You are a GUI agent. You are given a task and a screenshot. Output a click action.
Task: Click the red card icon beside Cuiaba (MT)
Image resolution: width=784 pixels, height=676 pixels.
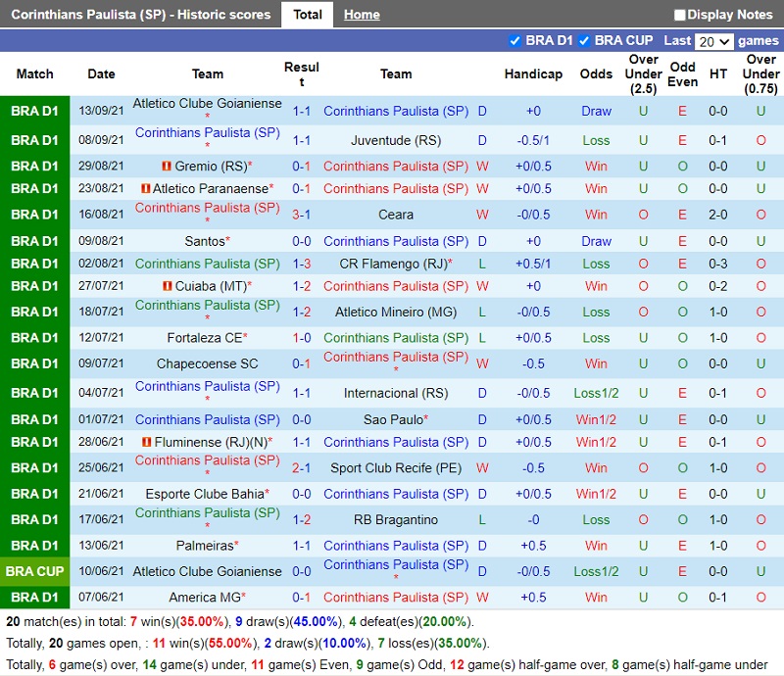coord(168,287)
